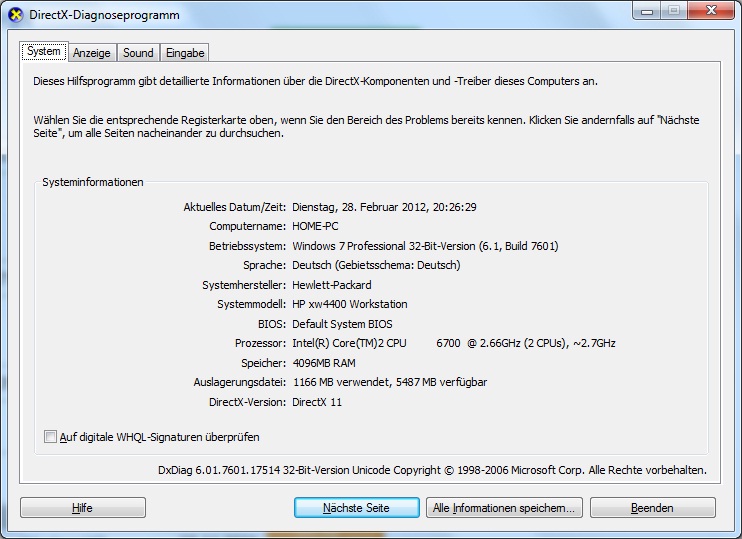Enable WHQL-Signaturen überprüfen checkbox
Image resolution: width=742 pixels, height=539 pixels.
[50, 436]
